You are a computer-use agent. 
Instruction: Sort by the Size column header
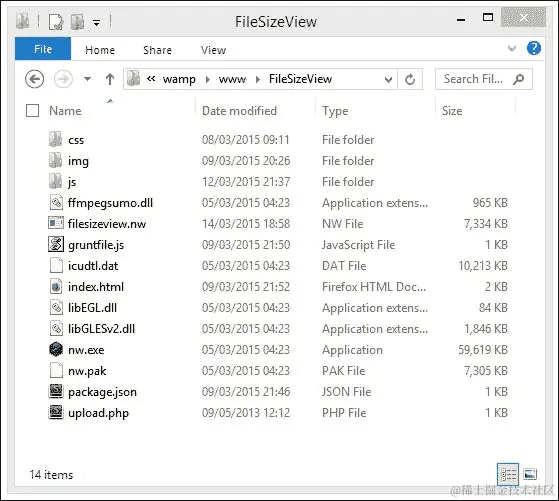452,111
